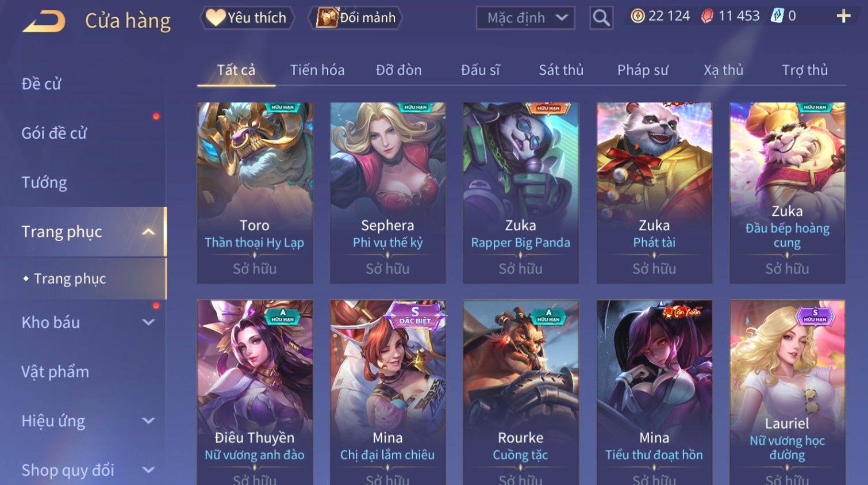
Task: Collapse the Trang phục sidebar section
Action: click(x=148, y=231)
